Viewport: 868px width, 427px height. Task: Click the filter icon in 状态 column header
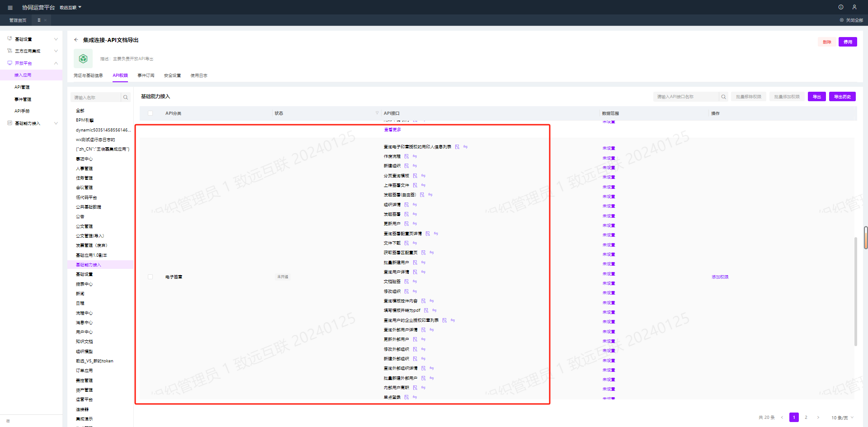pyautogui.click(x=377, y=113)
